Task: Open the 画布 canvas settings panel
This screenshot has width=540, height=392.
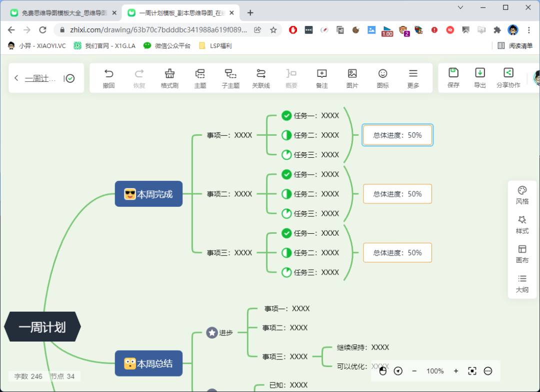Action: (522, 254)
